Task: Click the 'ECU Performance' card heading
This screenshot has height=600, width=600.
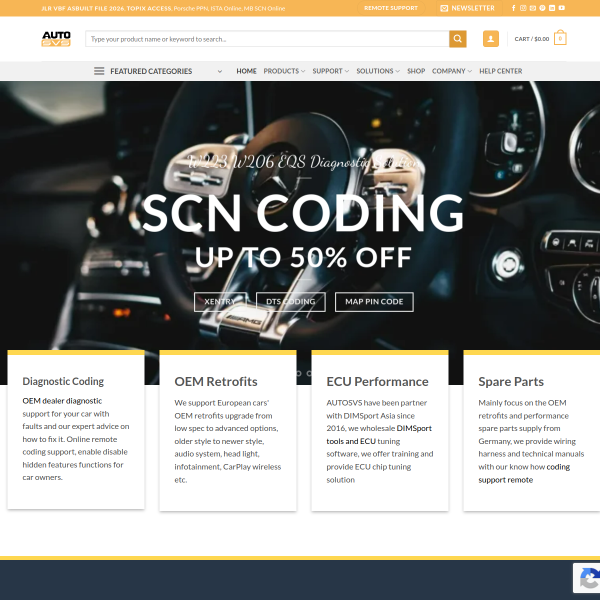Action: tap(377, 382)
